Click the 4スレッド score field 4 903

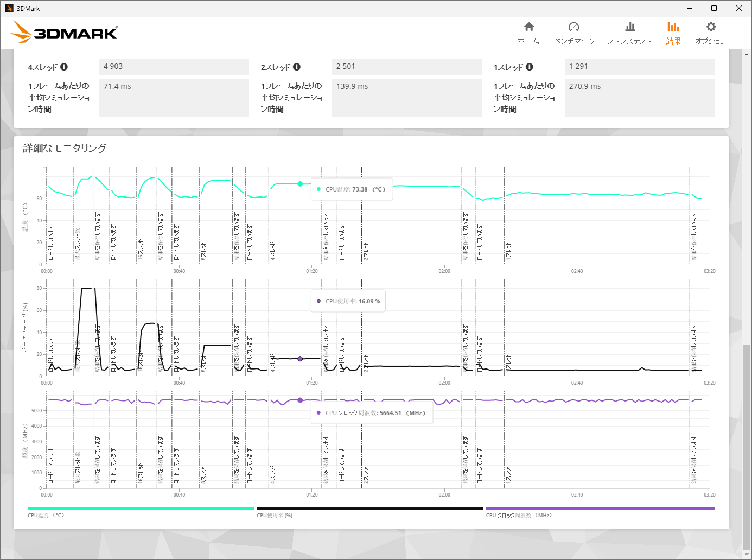pos(174,67)
